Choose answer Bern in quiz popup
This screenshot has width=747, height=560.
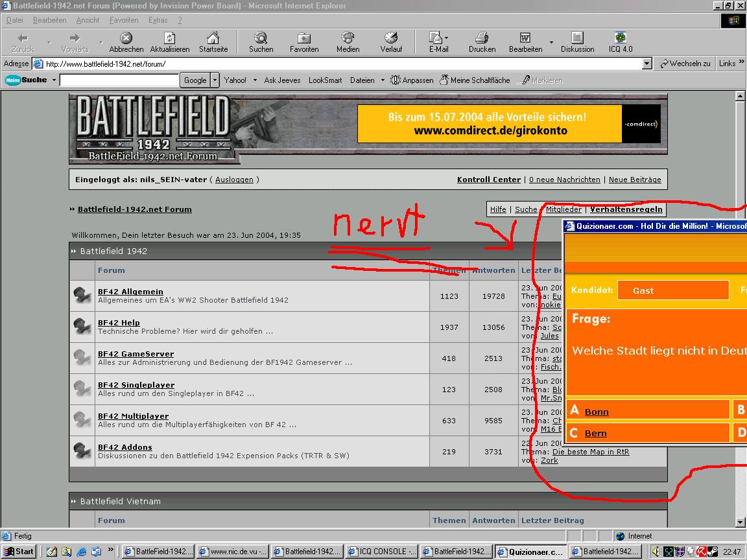[595, 433]
